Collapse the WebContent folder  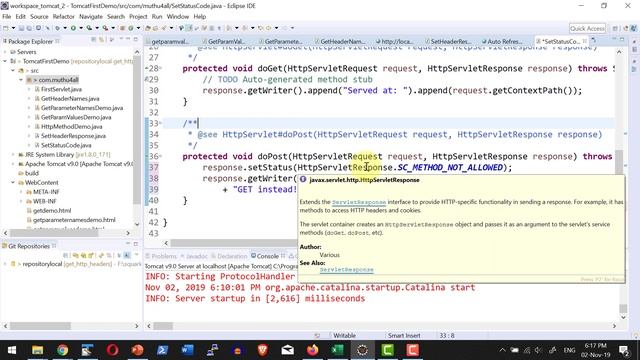[13, 182]
